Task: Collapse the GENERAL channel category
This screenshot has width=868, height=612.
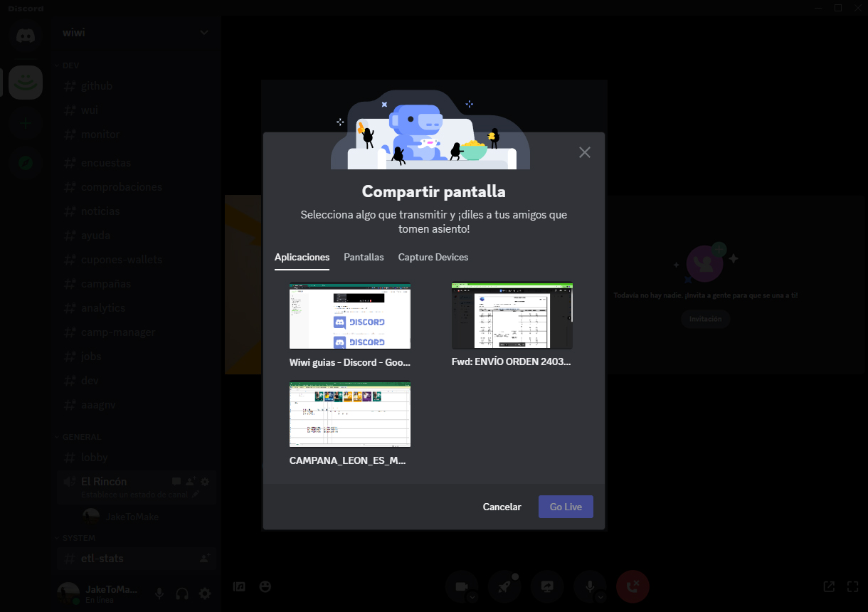Action: coord(78,437)
